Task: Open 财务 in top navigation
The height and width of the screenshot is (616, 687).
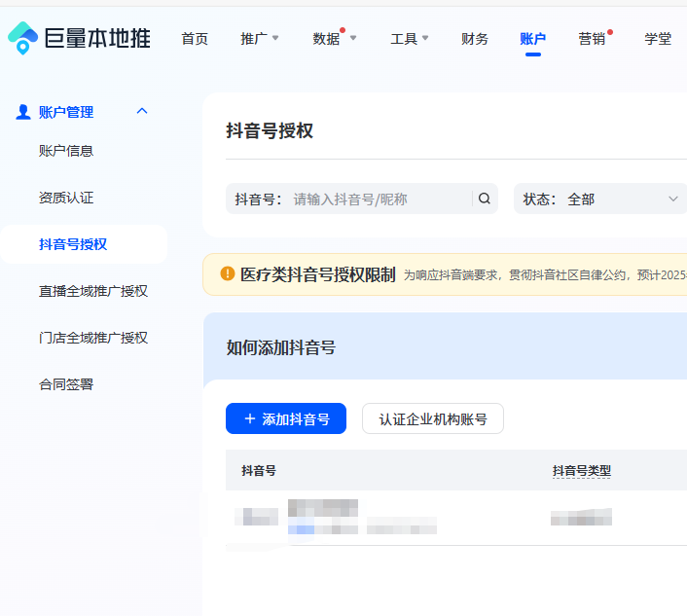Action: [x=475, y=39]
